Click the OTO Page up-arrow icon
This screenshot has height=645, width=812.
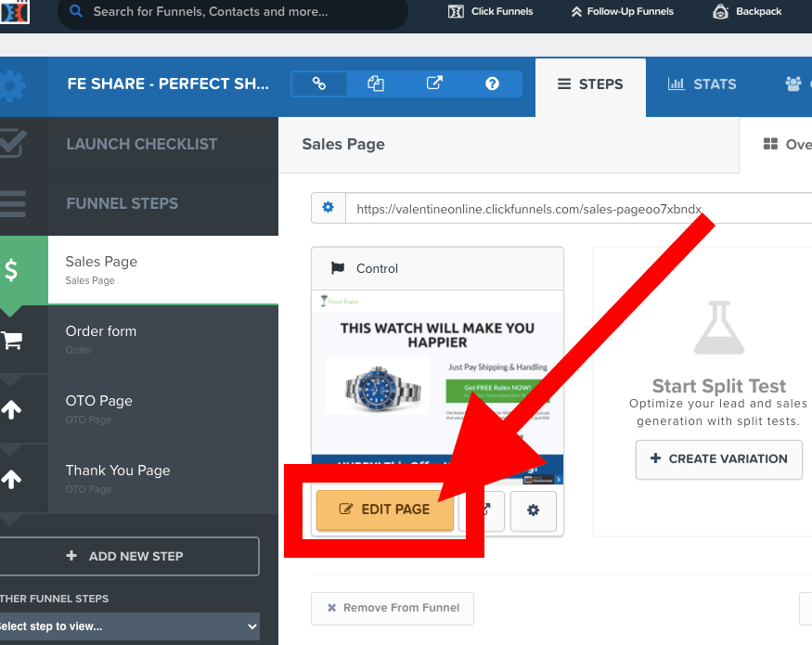coord(11,409)
